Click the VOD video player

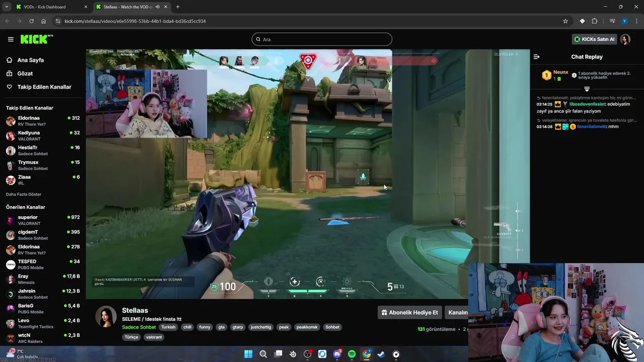point(307,174)
